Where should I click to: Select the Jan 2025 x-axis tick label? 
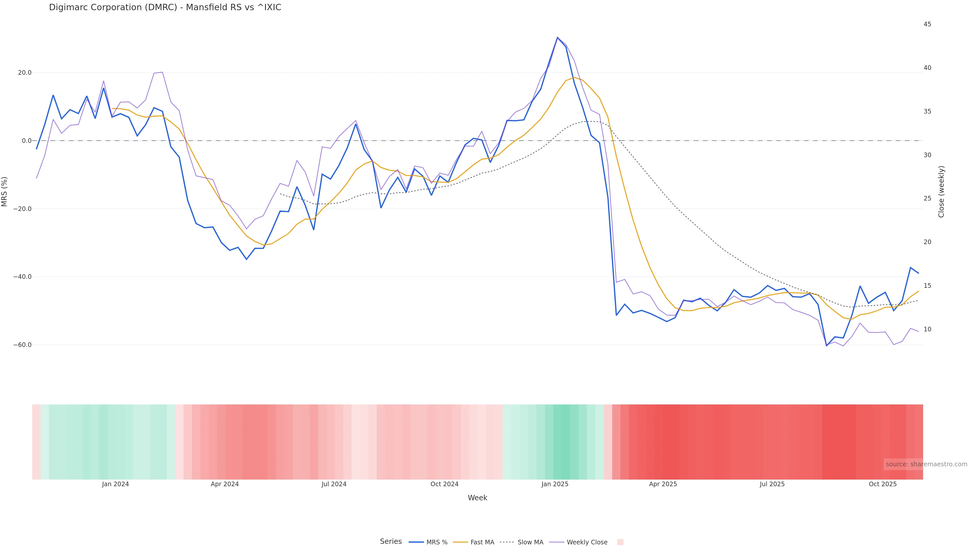tap(555, 484)
